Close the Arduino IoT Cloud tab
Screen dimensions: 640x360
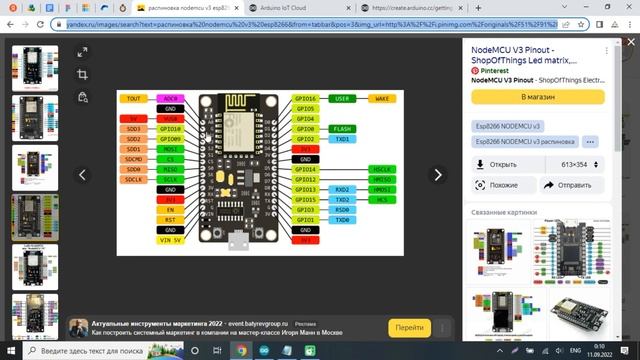coord(349,8)
